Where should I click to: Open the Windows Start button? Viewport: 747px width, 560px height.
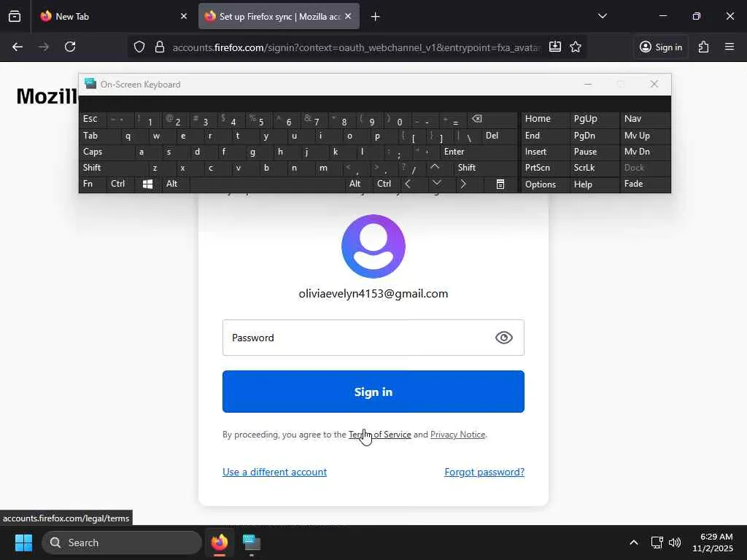(23, 542)
